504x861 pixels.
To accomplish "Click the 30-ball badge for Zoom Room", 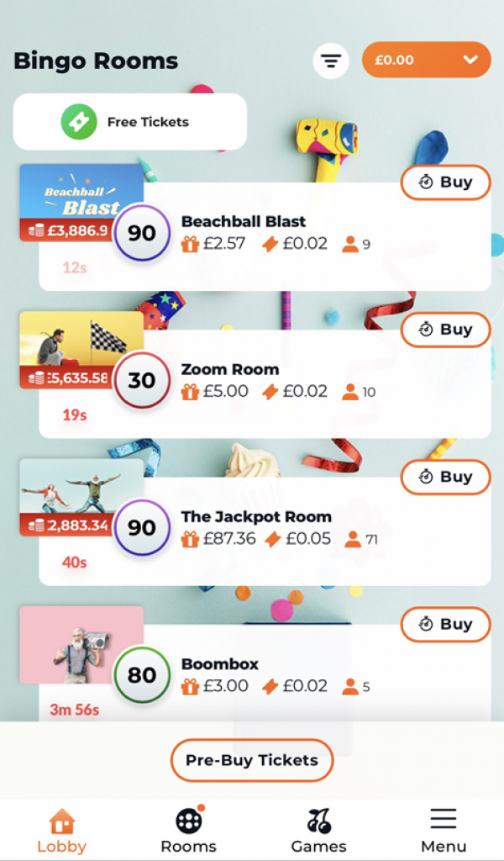I will click(x=142, y=380).
